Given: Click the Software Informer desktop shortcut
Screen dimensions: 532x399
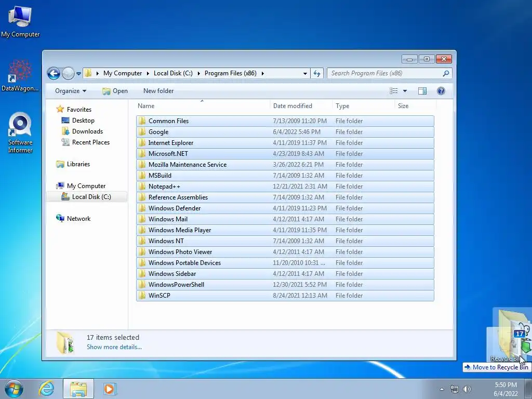Looking at the screenshot, I should (20, 133).
